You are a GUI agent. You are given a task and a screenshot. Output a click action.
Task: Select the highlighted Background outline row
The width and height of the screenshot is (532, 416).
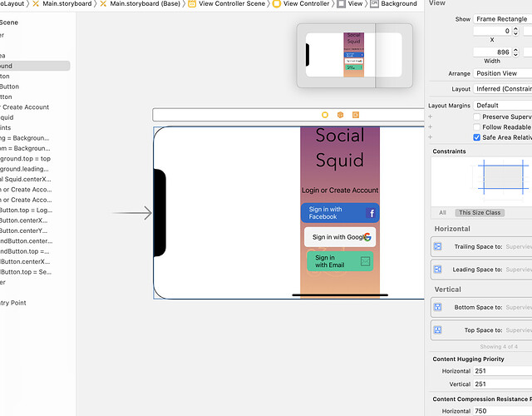(35, 66)
